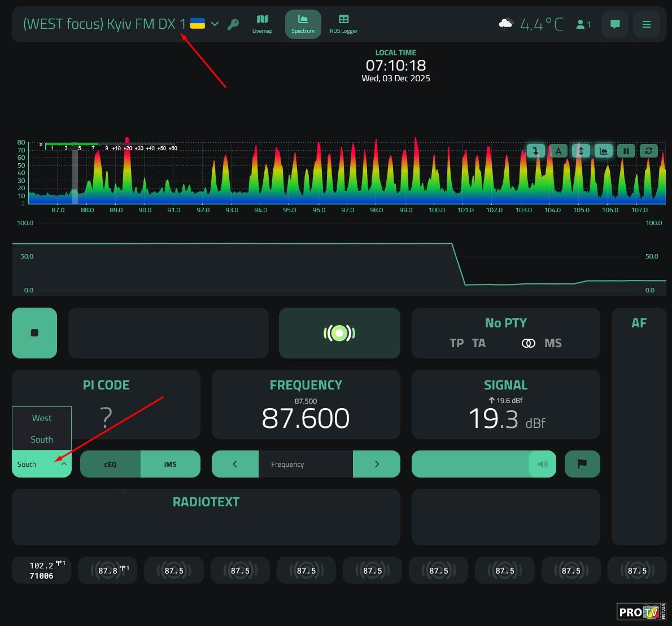Toggle the cEQ filter
This screenshot has height=626, width=672.
pyautogui.click(x=110, y=464)
